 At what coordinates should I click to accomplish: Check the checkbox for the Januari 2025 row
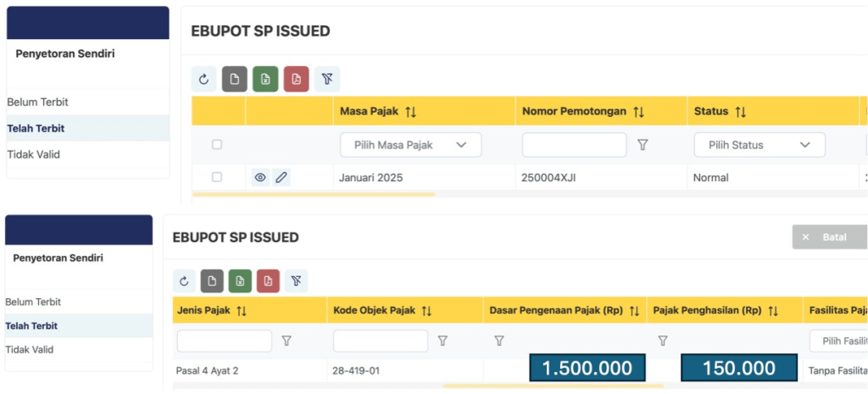pyautogui.click(x=217, y=177)
